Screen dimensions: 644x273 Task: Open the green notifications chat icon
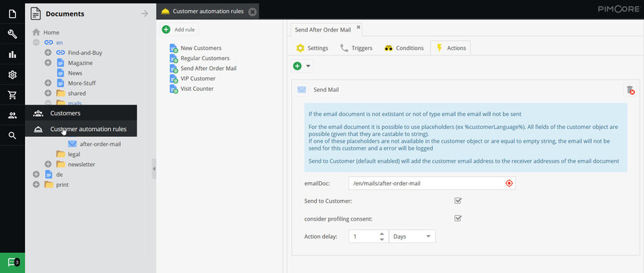point(12,262)
